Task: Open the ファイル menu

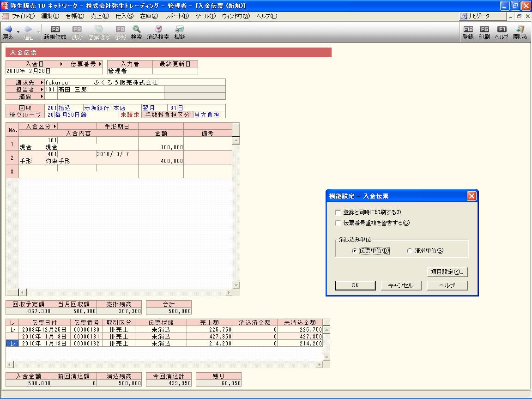Action: click(23, 16)
